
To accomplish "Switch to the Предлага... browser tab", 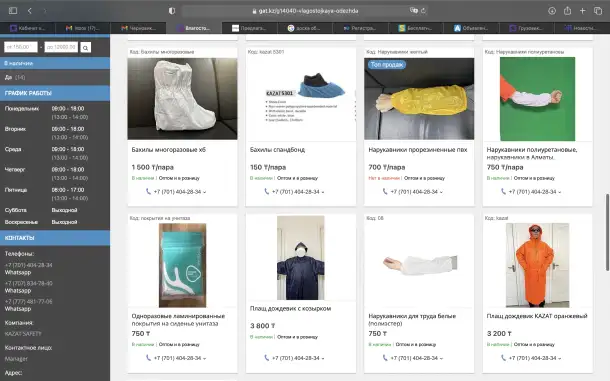I will point(249,28).
